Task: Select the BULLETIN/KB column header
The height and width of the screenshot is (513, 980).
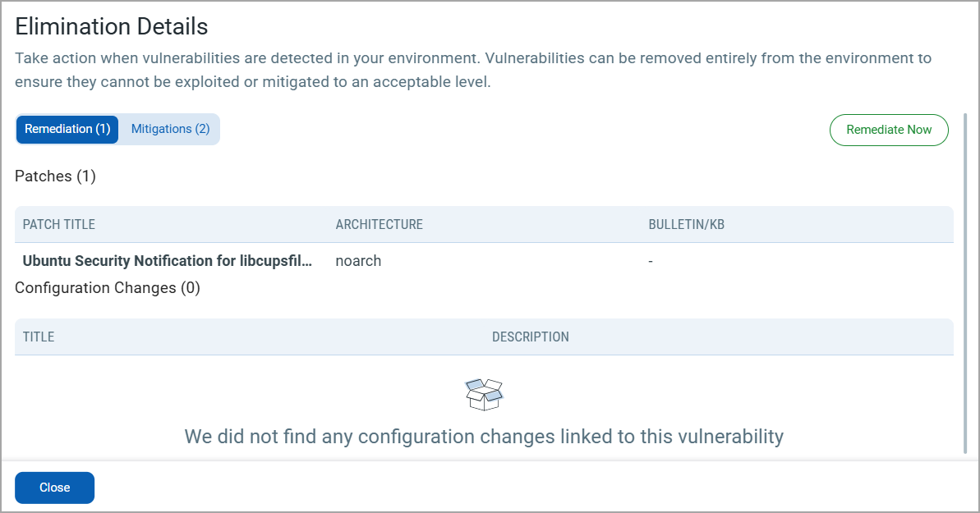Action: [x=686, y=225]
